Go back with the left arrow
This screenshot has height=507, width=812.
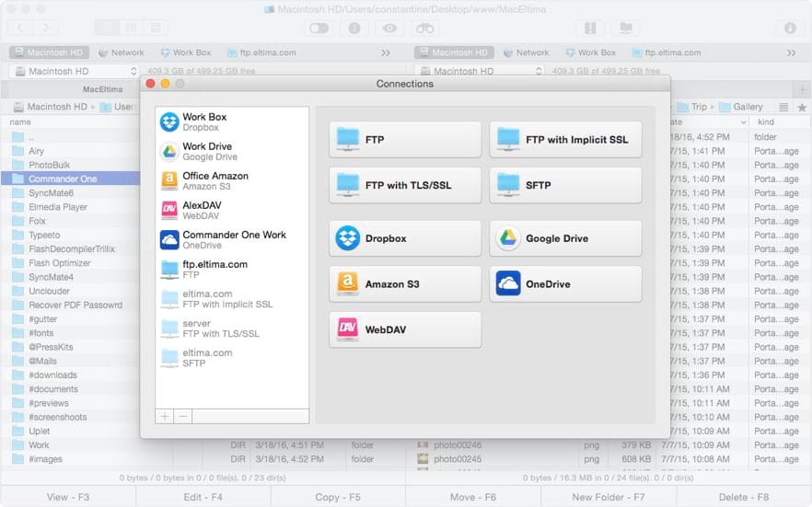pyautogui.click(x=20, y=28)
